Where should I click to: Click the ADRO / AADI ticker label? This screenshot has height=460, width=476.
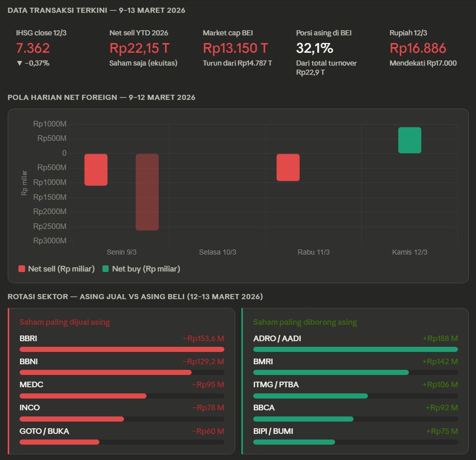277,339
